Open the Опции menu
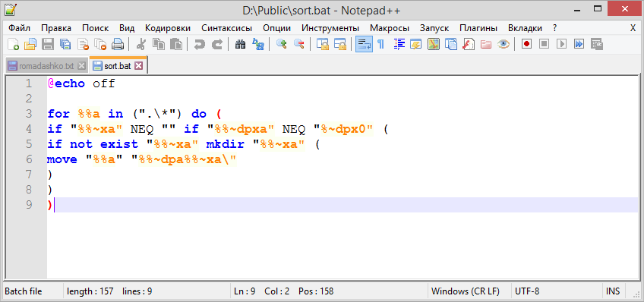This screenshot has height=302, width=644. point(277,28)
